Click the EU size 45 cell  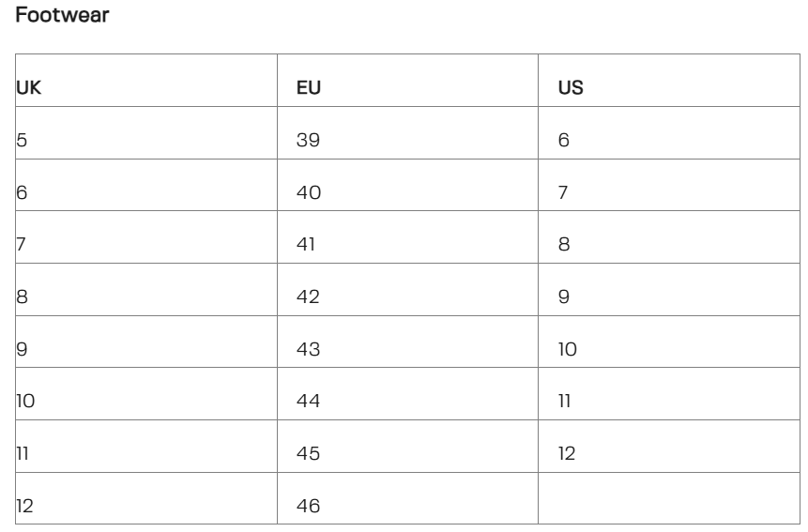tap(309, 454)
